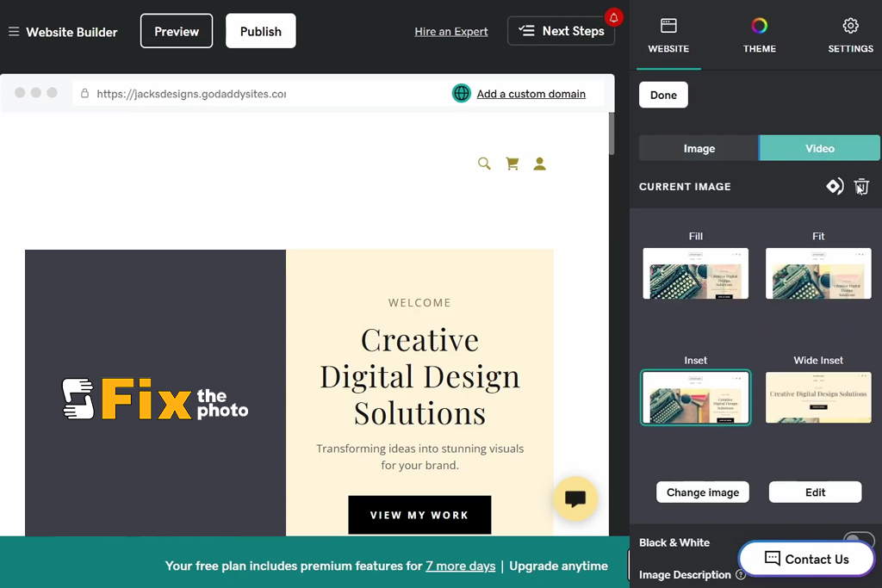Click the Change image button
Image resolution: width=882 pixels, height=588 pixels.
tap(703, 492)
